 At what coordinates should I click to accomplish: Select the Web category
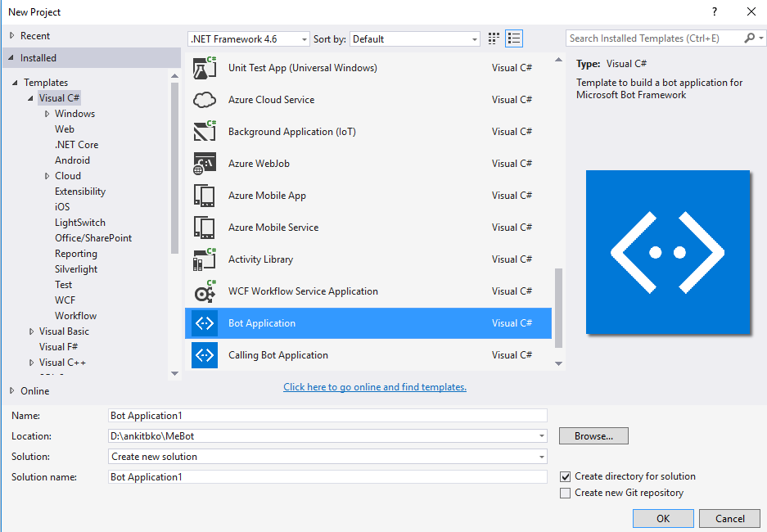[x=65, y=129]
